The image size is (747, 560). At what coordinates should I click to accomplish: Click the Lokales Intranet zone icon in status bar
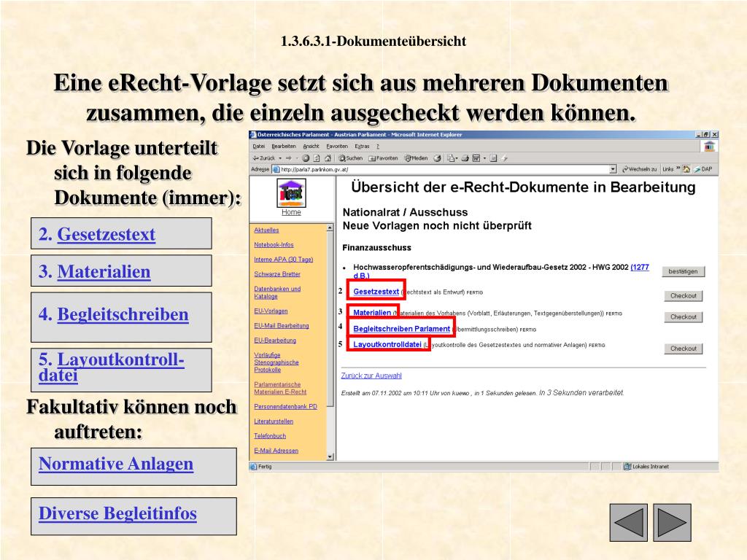pyautogui.click(x=627, y=467)
